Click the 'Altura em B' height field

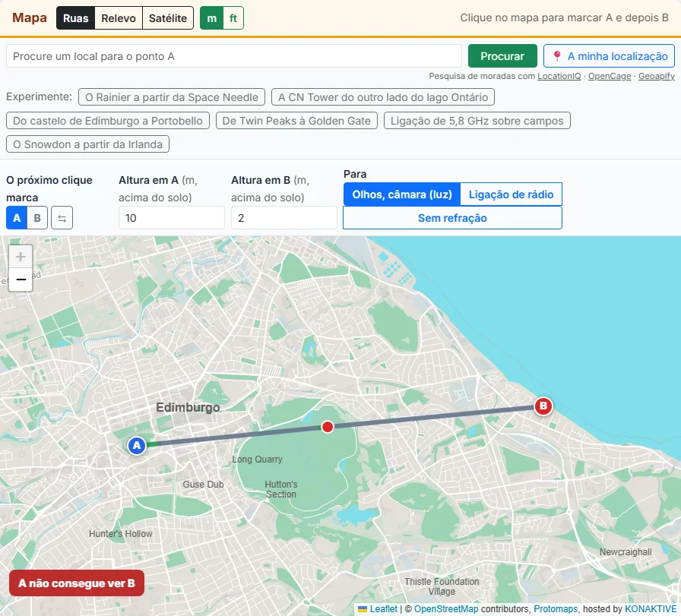point(284,218)
